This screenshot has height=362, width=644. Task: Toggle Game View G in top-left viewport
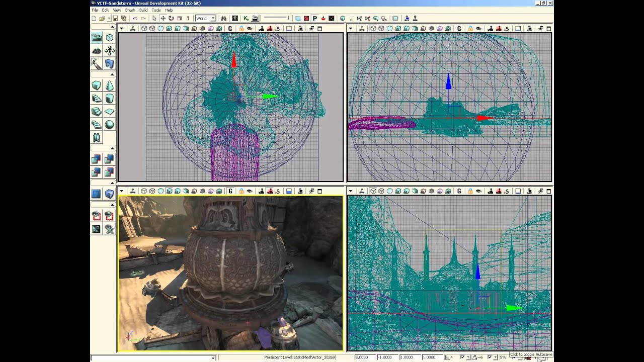[x=230, y=29]
